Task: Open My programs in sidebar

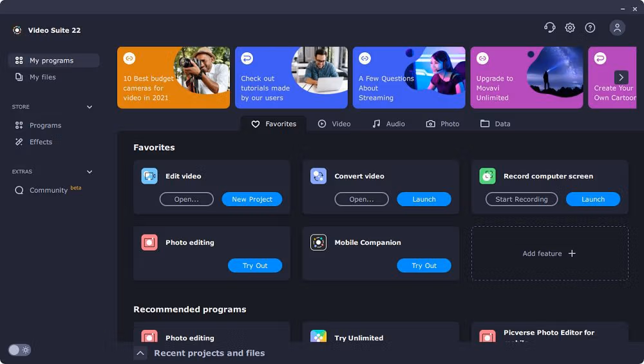Action: (x=54, y=61)
